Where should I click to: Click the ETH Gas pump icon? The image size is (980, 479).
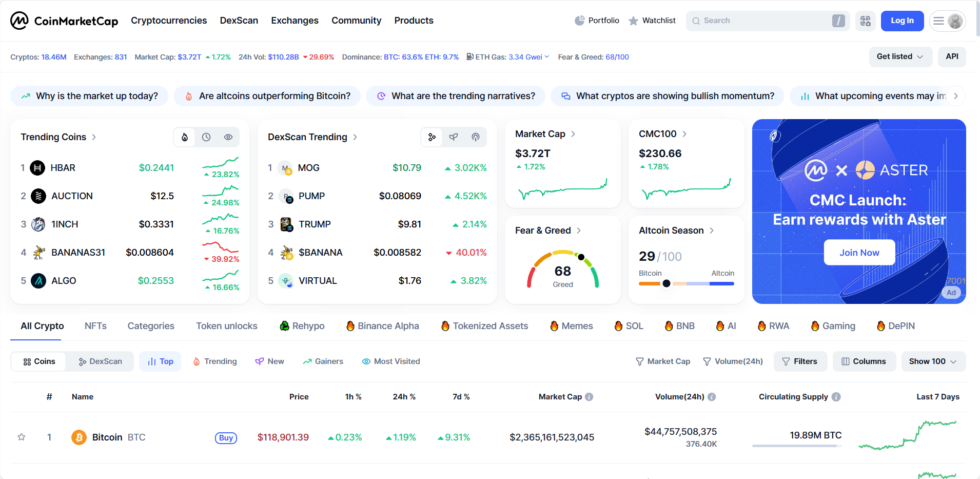pos(469,56)
